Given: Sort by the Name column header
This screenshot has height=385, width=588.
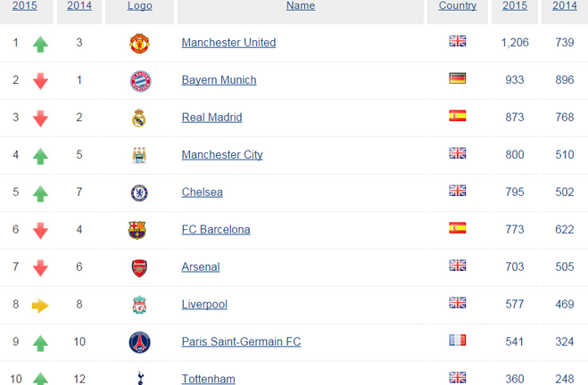Looking at the screenshot, I should coord(301,5).
